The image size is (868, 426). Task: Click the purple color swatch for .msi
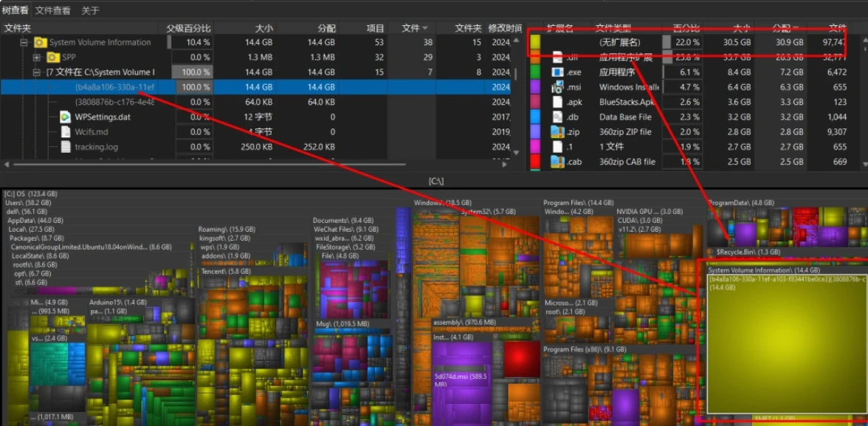click(536, 87)
